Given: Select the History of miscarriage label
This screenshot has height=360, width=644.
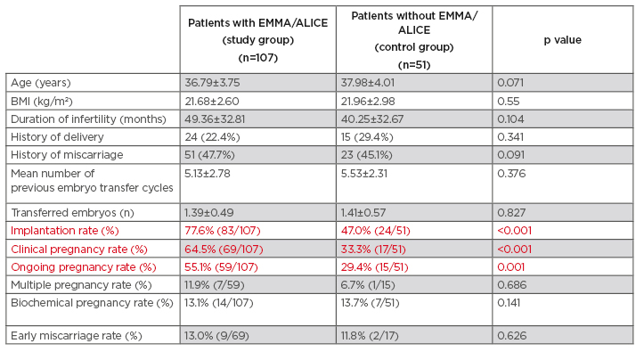Looking at the screenshot, I should [x=65, y=155].
